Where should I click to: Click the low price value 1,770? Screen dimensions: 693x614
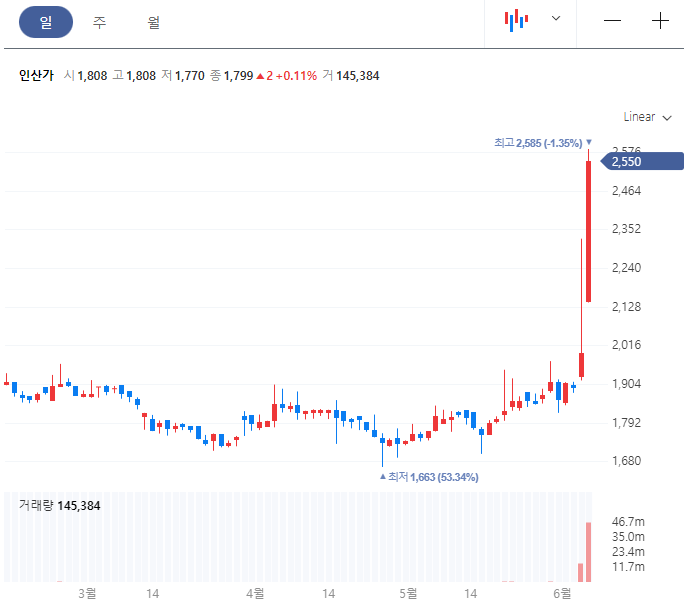click(x=190, y=76)
